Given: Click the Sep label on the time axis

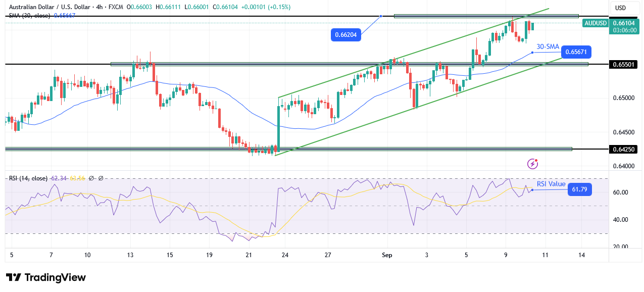Looking at the screenshot, I should click(387, 255).
